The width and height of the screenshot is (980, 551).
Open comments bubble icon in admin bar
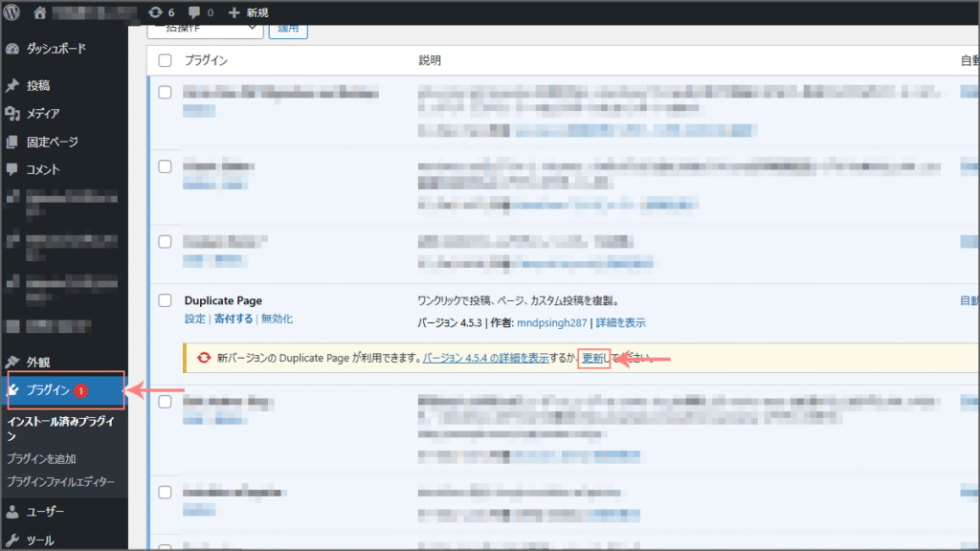click(x=194, y=12)
